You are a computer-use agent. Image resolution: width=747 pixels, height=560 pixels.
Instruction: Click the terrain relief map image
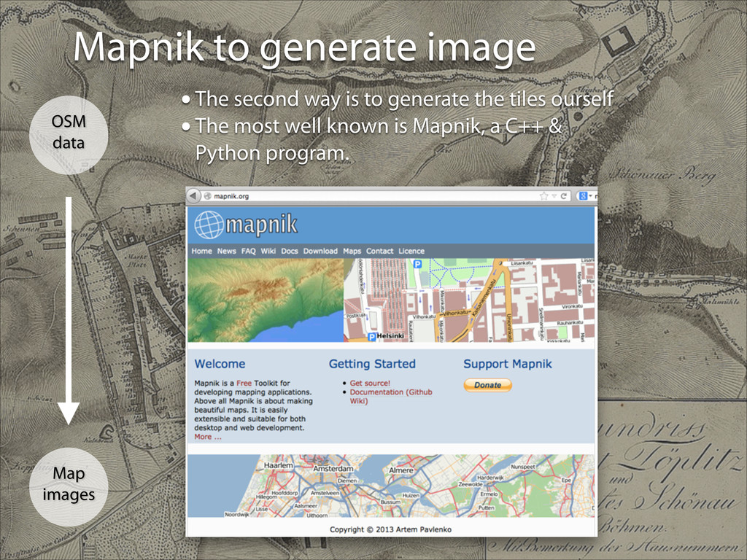coord(266,300)
